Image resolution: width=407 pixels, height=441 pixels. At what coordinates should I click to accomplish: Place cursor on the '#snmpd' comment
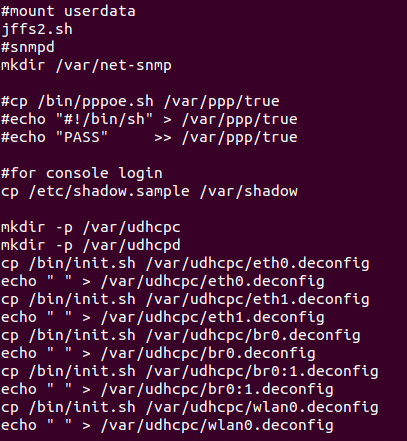28,47
